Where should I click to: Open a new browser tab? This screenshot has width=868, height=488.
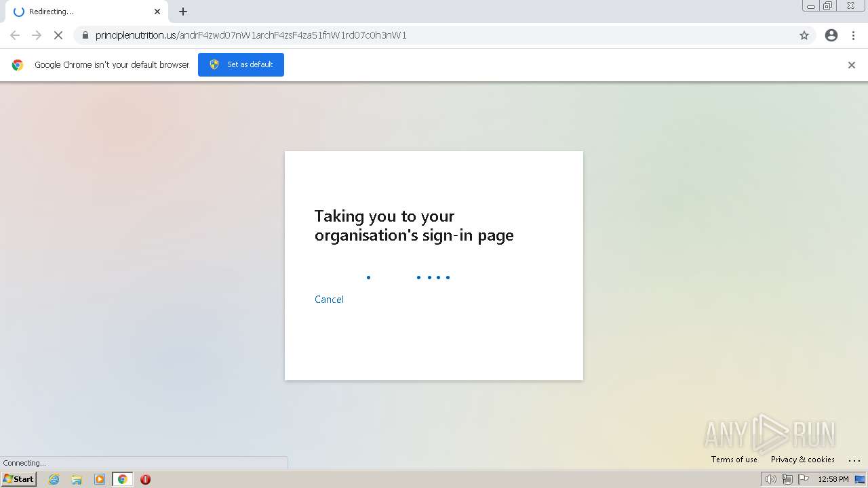pyautogui.click(x=183, y=12)
